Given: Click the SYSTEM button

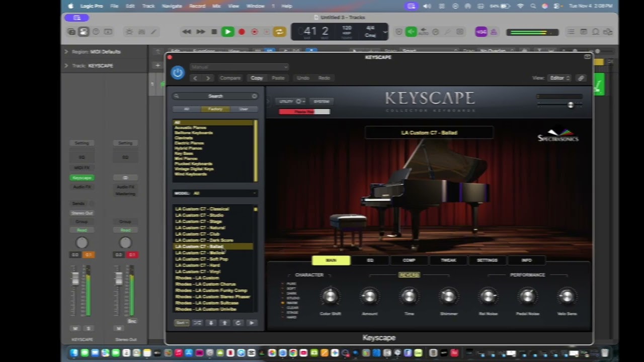Looking at the screenshot, I should pos(321,102).
